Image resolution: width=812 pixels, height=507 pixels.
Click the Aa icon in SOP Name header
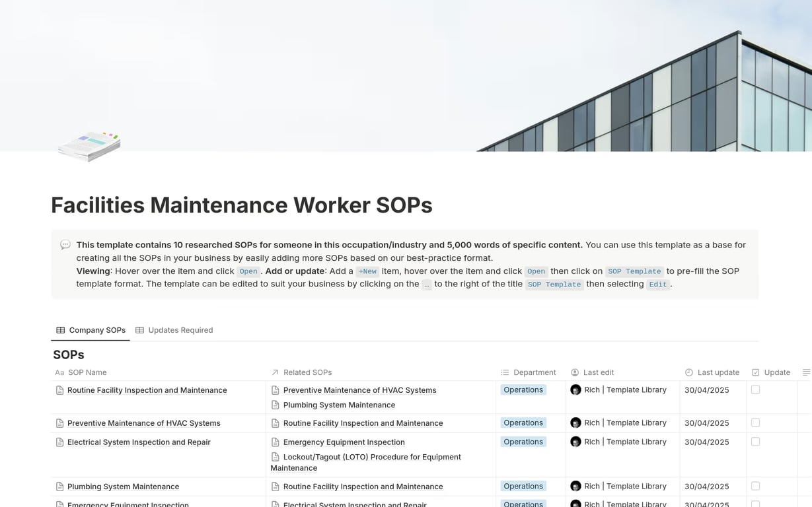(59, 372)
